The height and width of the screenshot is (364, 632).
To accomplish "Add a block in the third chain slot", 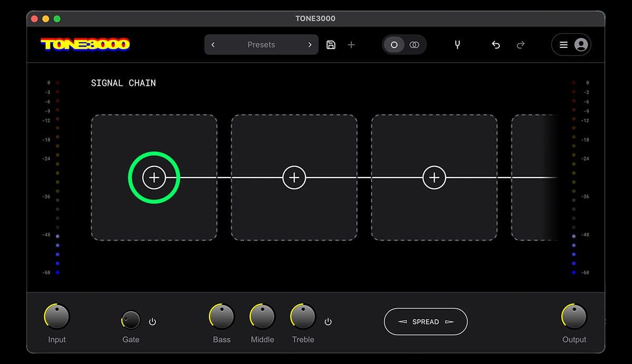I will coord(434,178).
